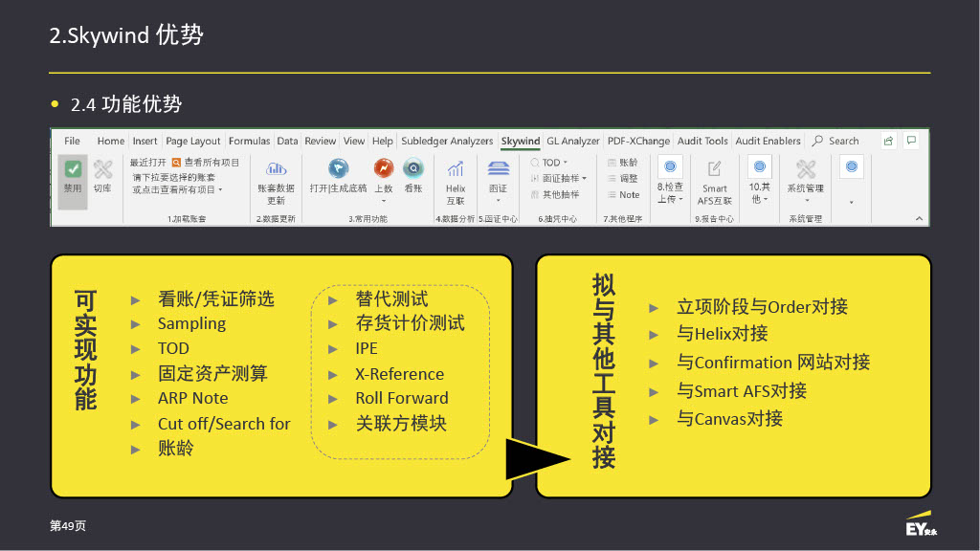Switch to the Home tab

(111, 142)
